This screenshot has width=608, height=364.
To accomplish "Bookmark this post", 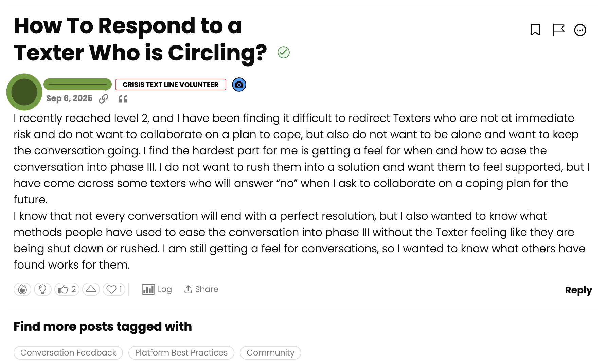I will coord(535,30).
